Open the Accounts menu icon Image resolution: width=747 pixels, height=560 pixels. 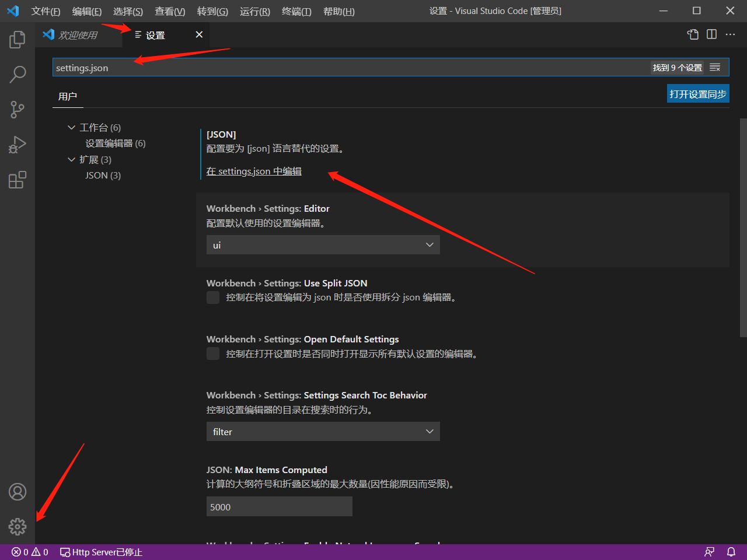[x=18, y=492]
